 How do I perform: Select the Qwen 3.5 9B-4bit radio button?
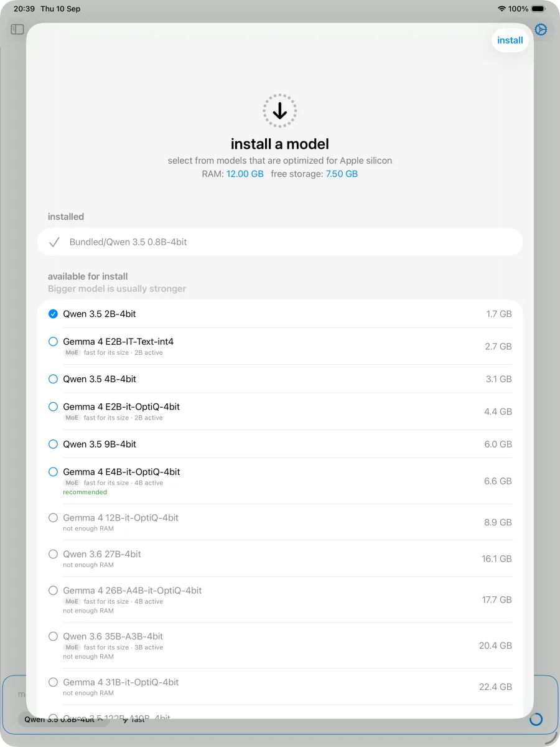point(53,444)
